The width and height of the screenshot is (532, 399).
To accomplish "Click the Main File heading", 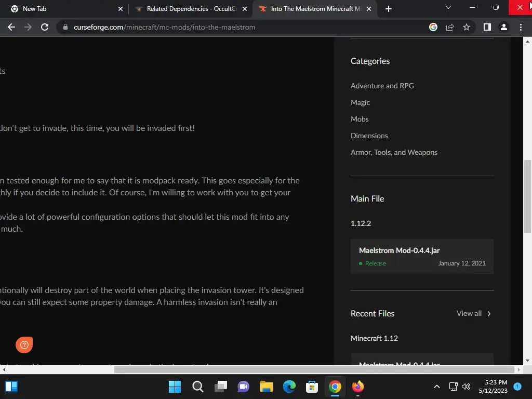I will point(367,199).
